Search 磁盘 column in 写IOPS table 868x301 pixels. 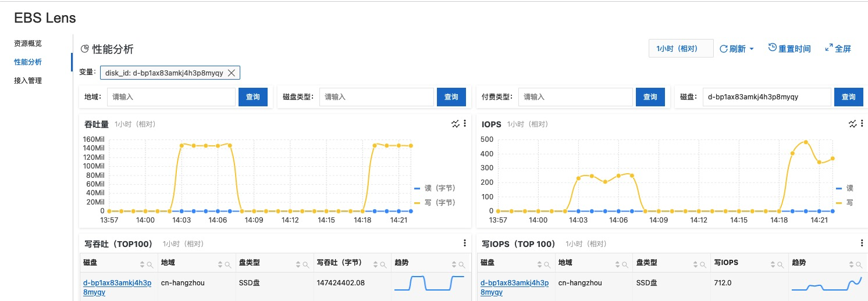(x=547, y=264)
